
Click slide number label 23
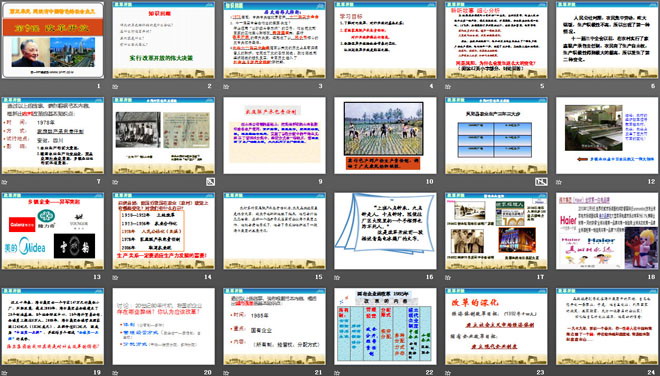click(x=540, y=372)
